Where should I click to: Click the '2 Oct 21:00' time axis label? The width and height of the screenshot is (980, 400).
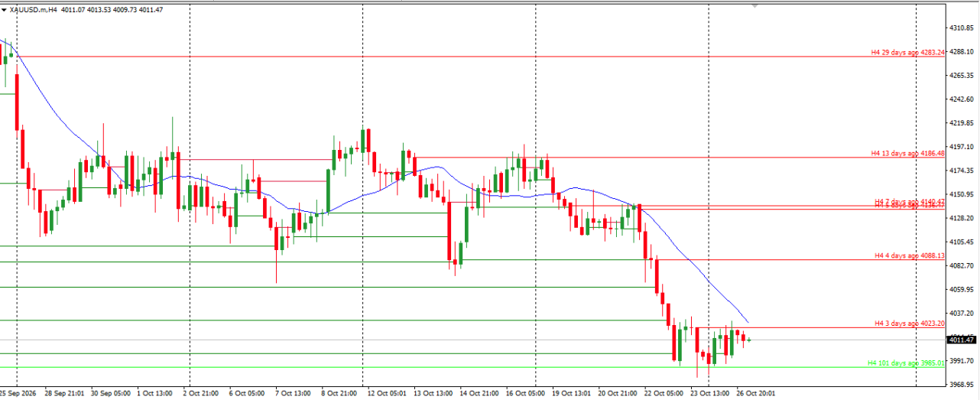click(200, 393)
